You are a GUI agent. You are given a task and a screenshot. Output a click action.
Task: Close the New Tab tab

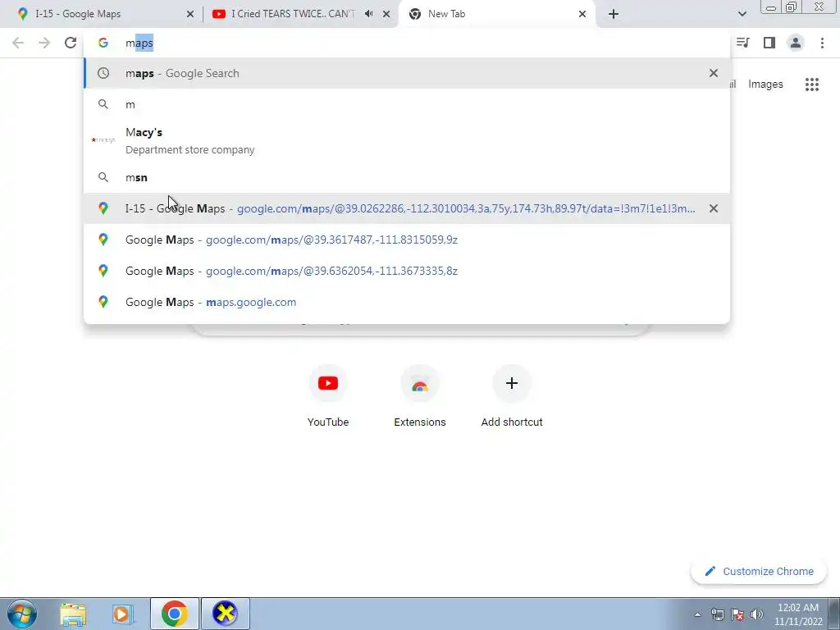tap(582, 14)
